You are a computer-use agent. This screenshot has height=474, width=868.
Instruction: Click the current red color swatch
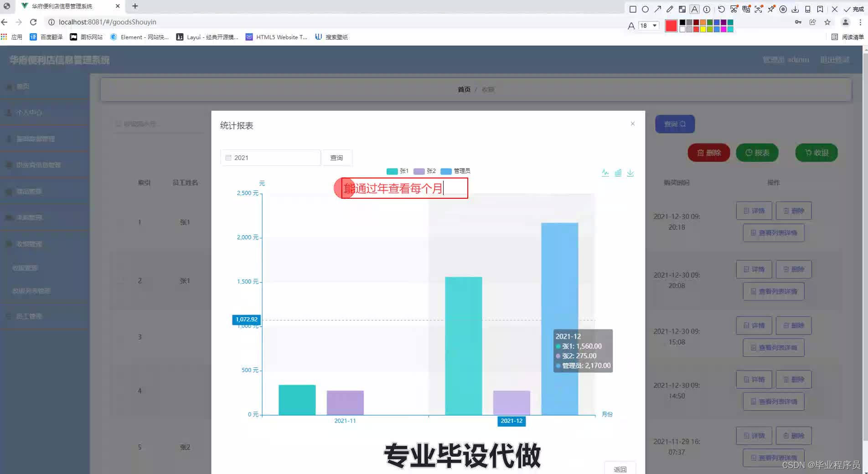click(671, 26)
